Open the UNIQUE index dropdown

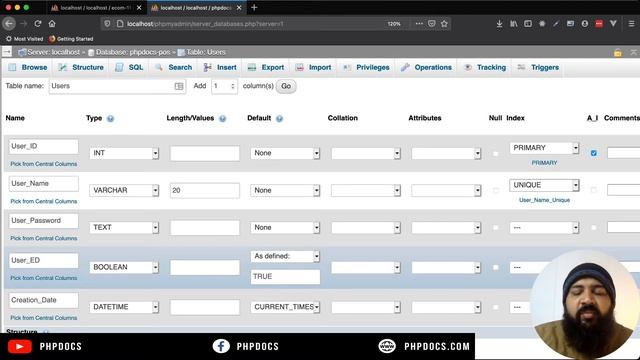[544, 185]
